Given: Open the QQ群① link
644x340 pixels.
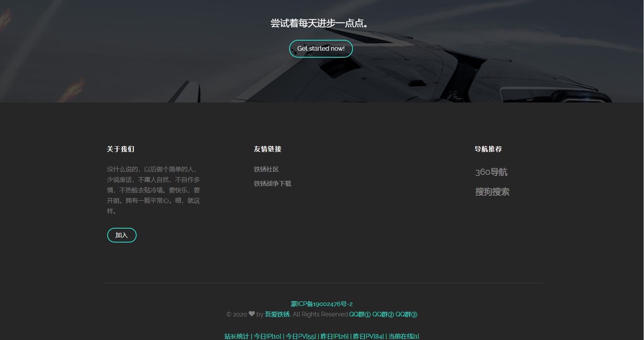Looking at the screenshot, I should 360,314.
